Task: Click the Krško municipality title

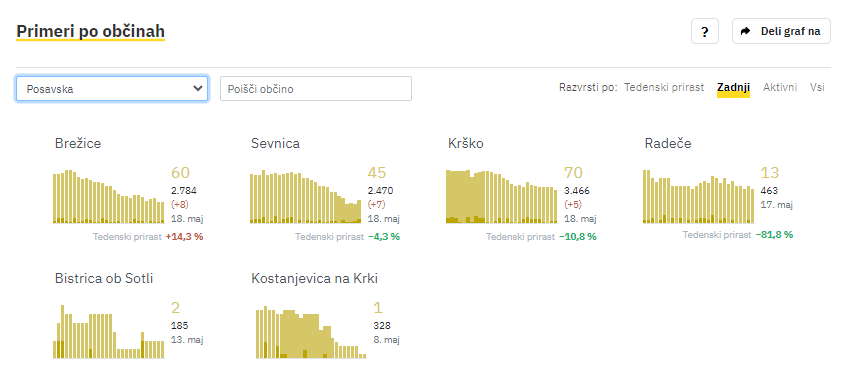Action: tap(466, 143)
